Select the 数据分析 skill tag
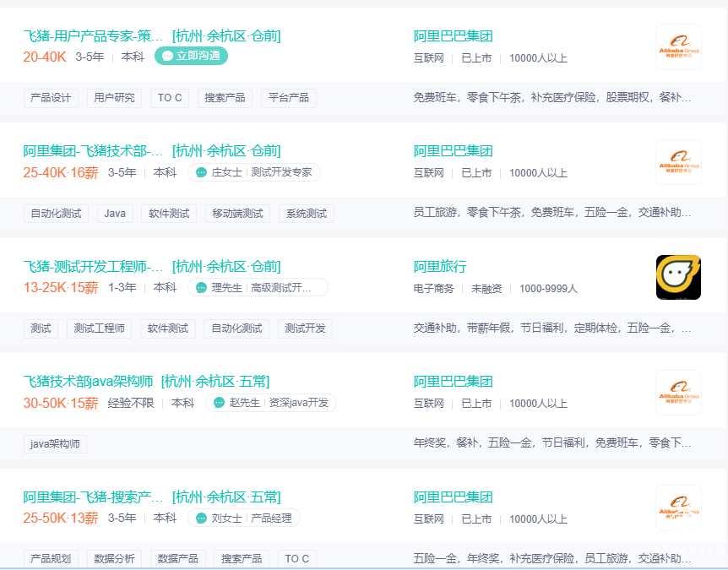 pos(114,559)
